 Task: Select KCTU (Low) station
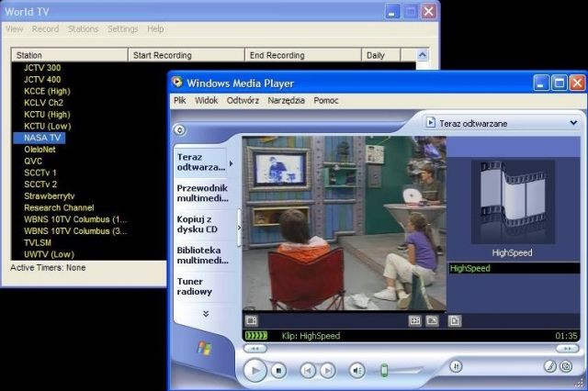coord(48,126)
